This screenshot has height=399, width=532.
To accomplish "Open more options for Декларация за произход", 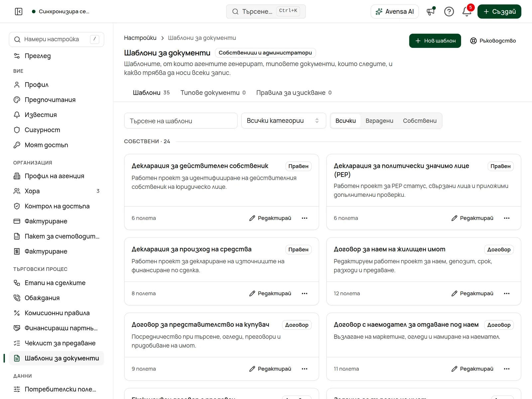I will point(305,294).
